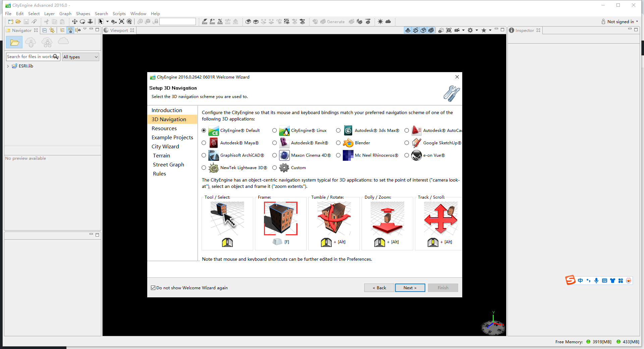
Task: Select Custom navigation scheme radio
Action: [x=275, y=168]
